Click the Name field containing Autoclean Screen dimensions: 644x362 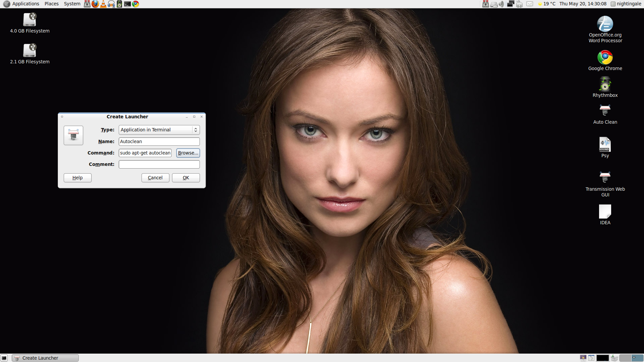(x=159, y=141)
